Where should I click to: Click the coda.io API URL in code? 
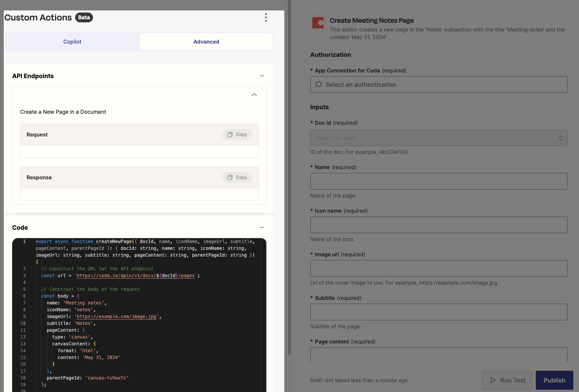(136, 276)
